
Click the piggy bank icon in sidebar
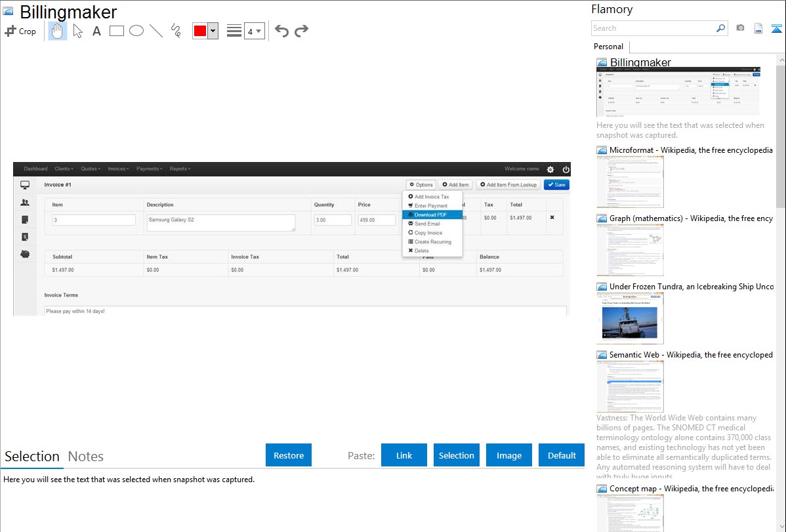[24, 255]
